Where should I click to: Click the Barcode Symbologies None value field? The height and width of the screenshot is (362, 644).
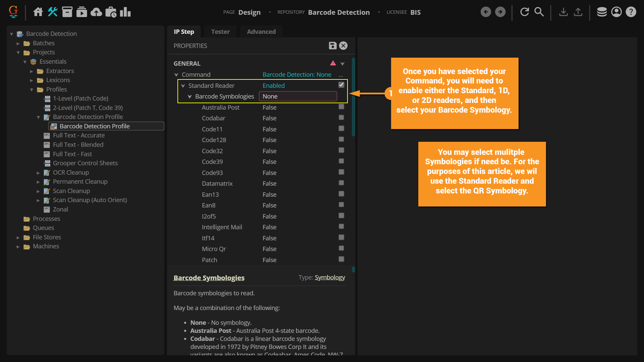coord(298,97)
